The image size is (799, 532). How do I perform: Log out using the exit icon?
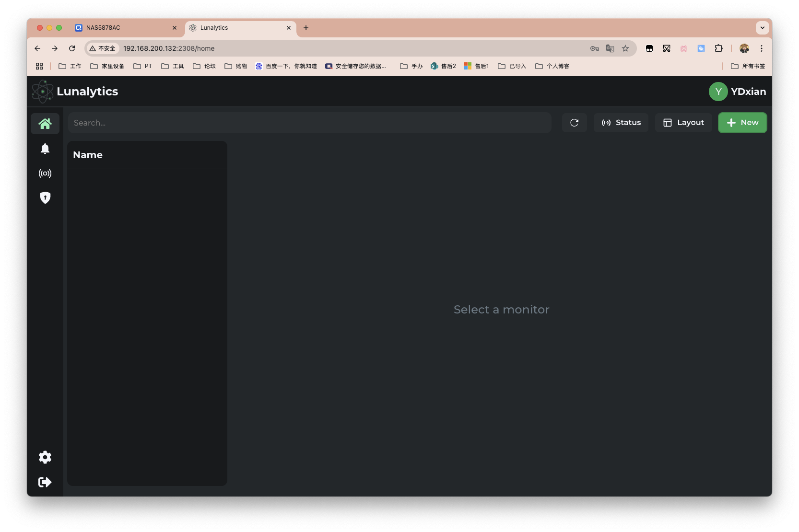point(45,482)
